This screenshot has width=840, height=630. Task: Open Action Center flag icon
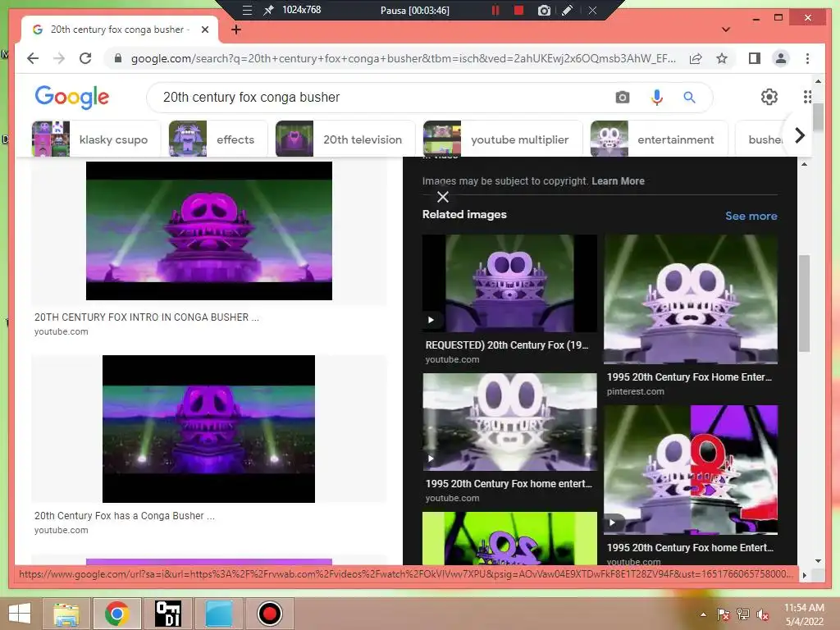point(724,614)
